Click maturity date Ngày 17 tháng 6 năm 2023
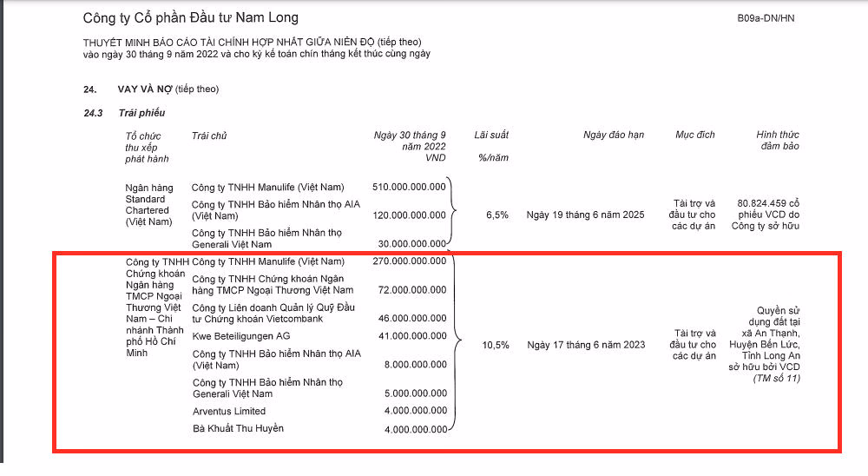 tap(586, 345)
